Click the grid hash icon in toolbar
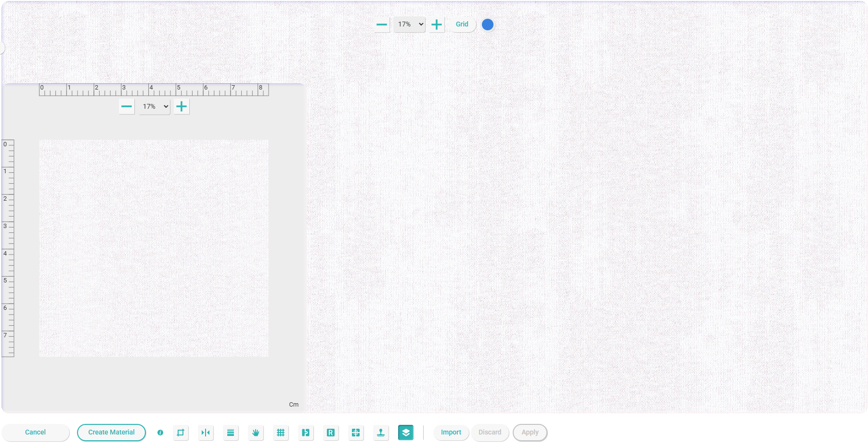 coord(281,433)
